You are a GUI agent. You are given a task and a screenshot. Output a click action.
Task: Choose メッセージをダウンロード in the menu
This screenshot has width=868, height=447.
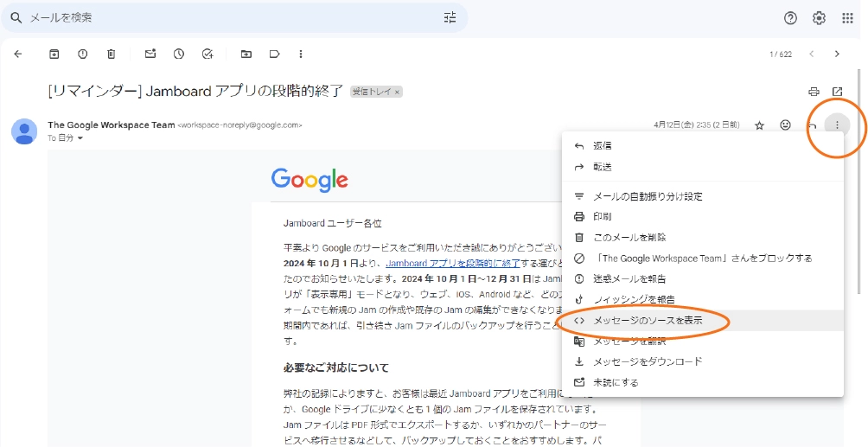click(647, 361)
